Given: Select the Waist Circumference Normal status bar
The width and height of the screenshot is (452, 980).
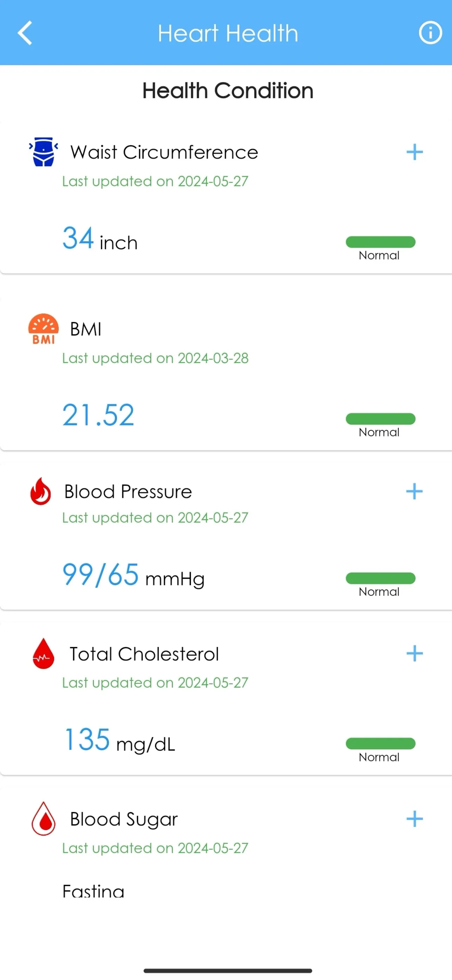Looking at the screenshot, I should tap(381, 242).
